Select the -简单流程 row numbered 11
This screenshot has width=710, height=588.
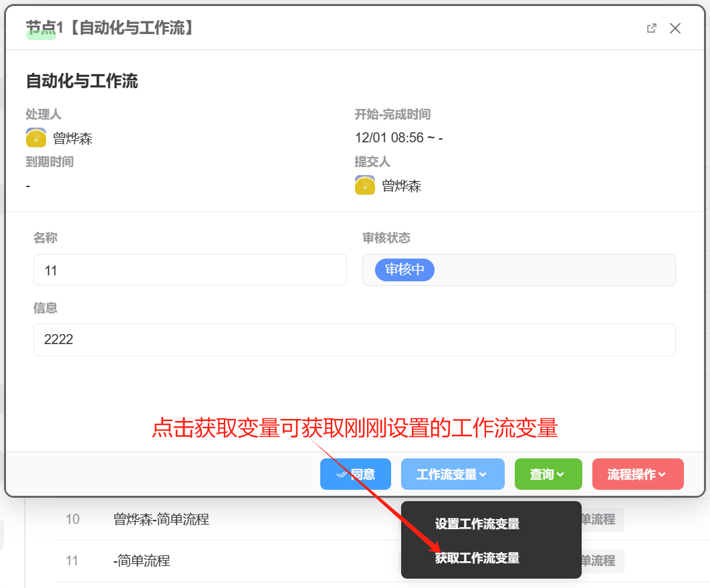142,561
